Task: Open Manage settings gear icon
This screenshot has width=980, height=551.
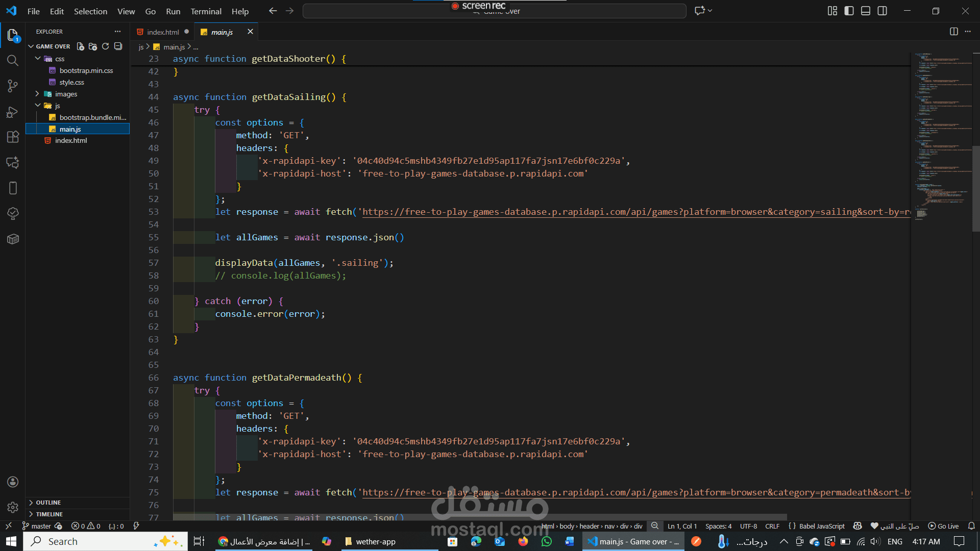Action: tap(13, 507)
